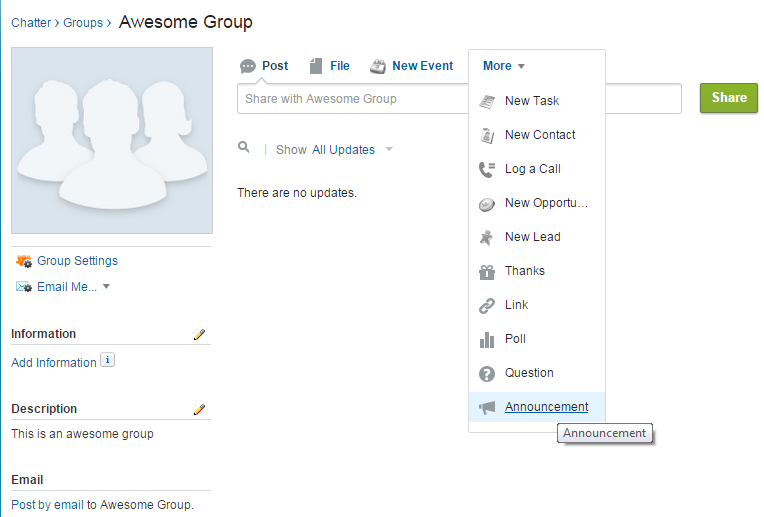
Task: Click the File document icon
Action: 316,66
